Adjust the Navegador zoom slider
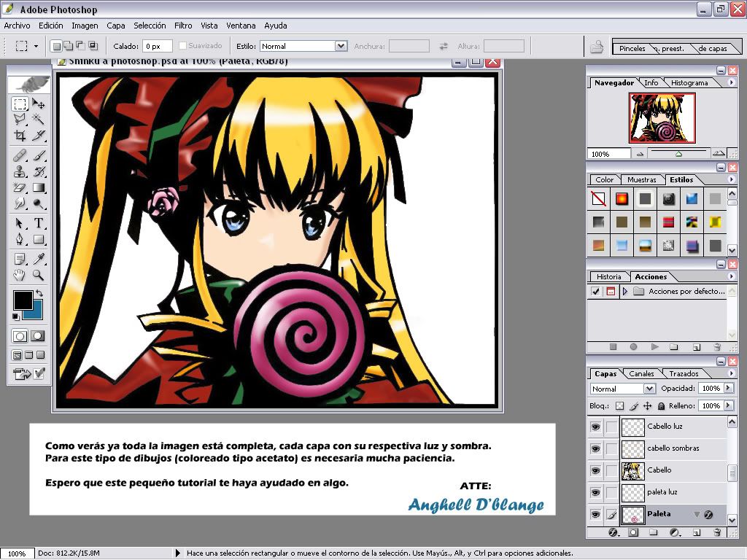The width and height of the screenshot is (747, 560). [x=678, y=154]
